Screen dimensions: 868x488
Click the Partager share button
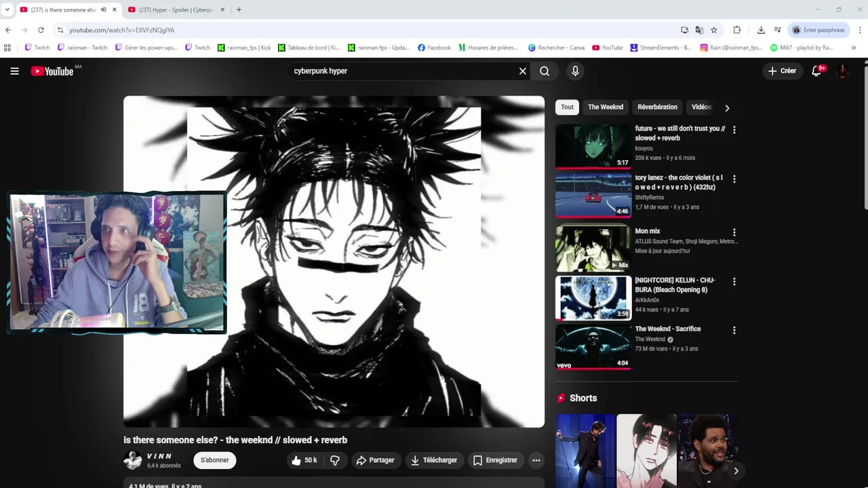pos(375,460)
